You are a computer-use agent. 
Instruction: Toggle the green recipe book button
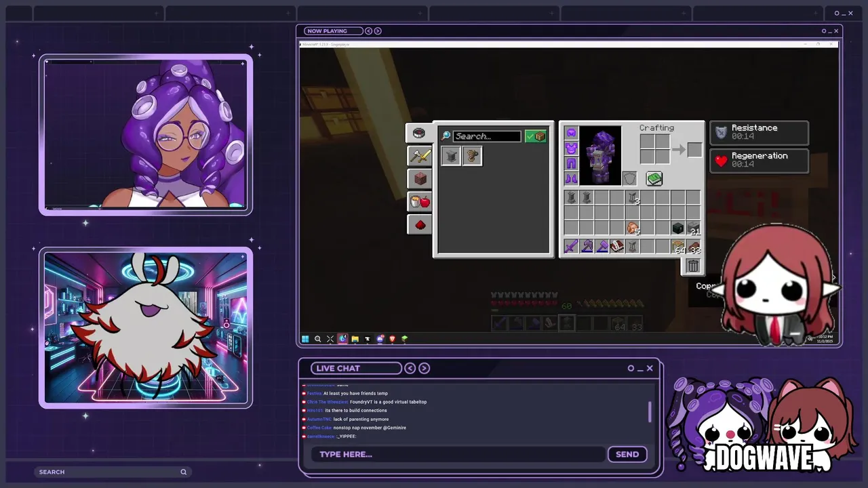[x=654, y=178]
